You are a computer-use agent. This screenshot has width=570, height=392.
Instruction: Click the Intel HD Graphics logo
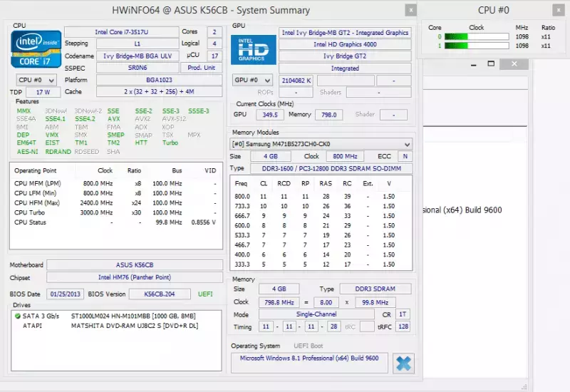tap(254, 50)
